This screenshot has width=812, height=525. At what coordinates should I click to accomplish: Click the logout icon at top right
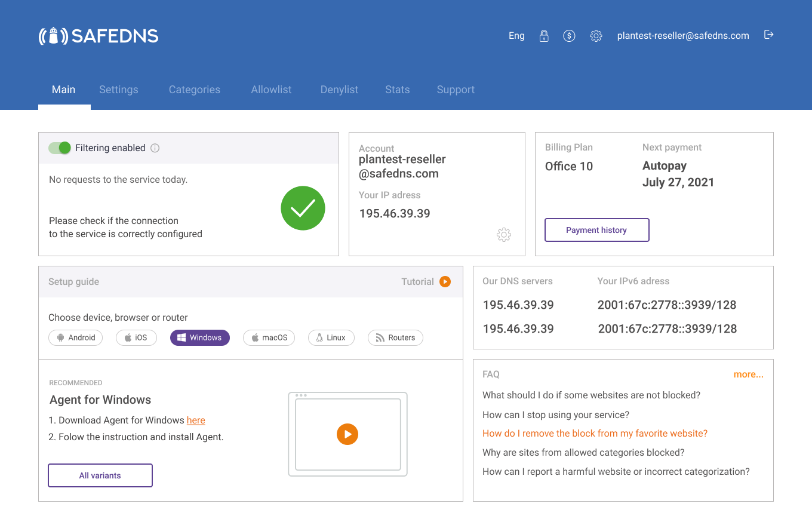pyautogui.click(x=768, y=35)
